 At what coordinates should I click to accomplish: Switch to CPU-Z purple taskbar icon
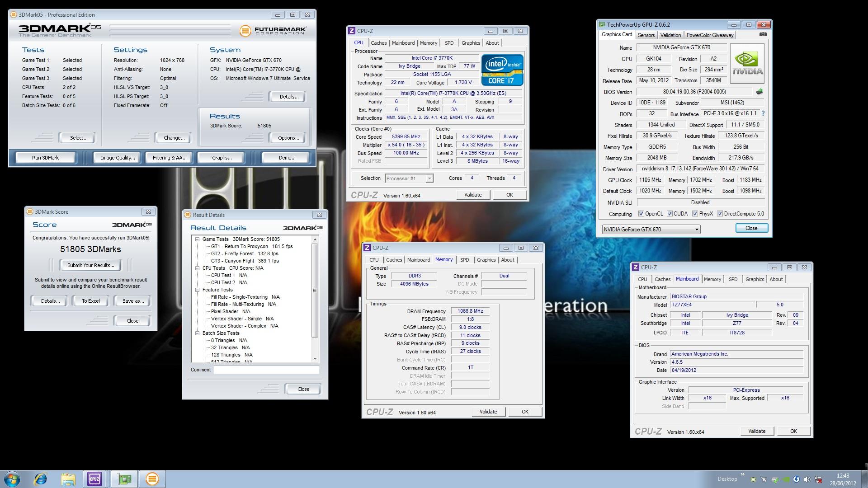(94, 479)
